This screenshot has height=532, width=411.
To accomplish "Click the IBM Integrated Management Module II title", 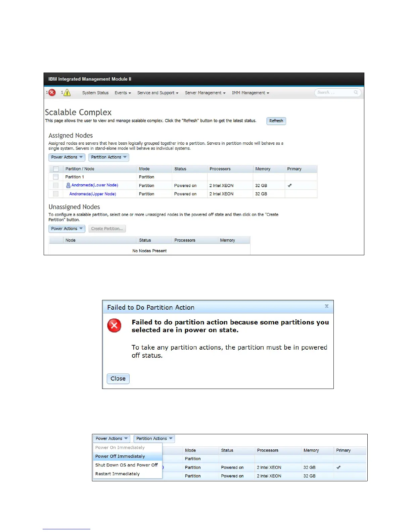I will [90, 79].
